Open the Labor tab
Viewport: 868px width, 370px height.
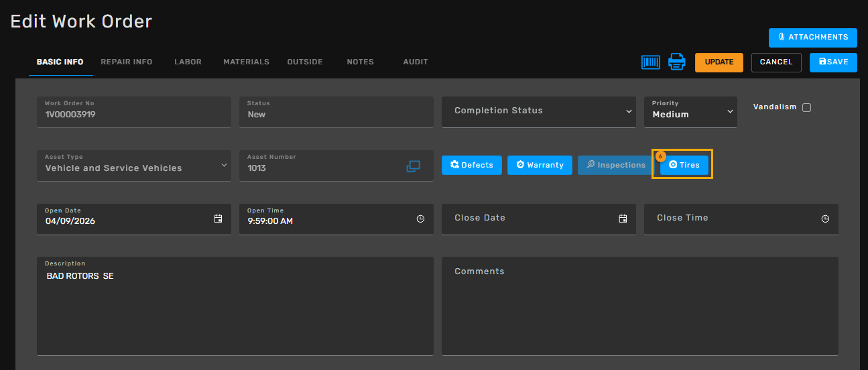click(188, 62)
